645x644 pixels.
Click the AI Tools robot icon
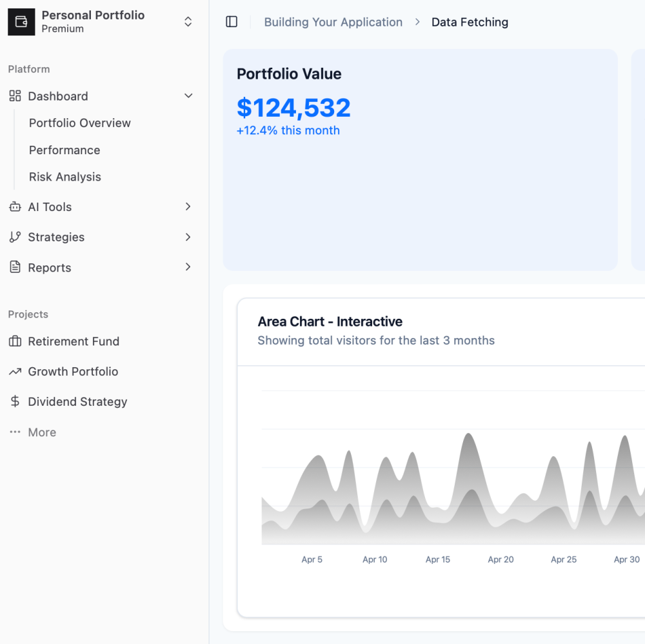click(15, 207)
